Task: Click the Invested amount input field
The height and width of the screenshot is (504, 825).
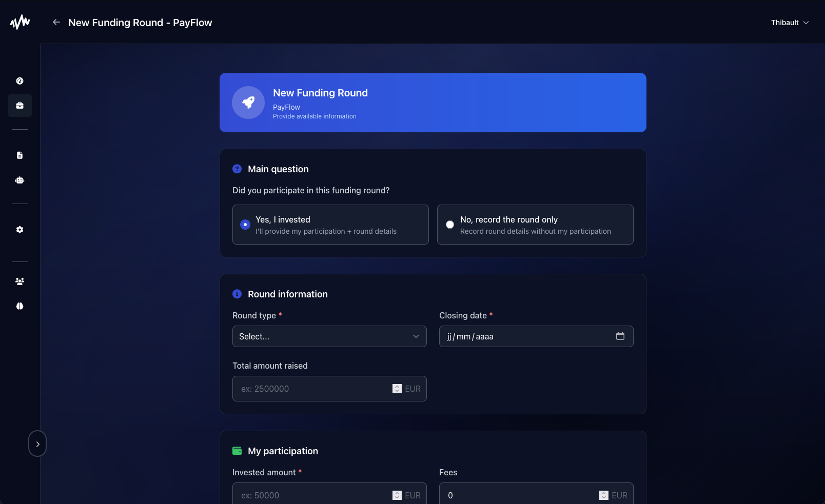Action: click(x=313, y=495)
